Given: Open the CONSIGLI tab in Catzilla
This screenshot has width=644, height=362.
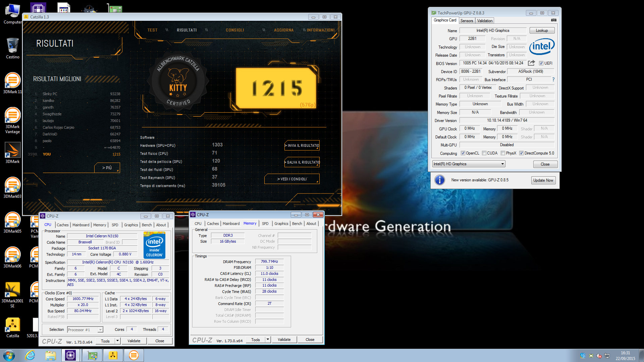Looking at the screenshot, I should coord(235,30).
